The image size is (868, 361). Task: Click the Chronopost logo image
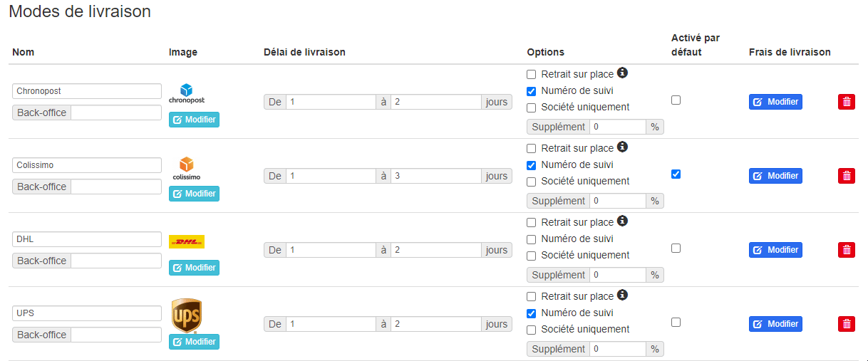[x=187, y=93]
